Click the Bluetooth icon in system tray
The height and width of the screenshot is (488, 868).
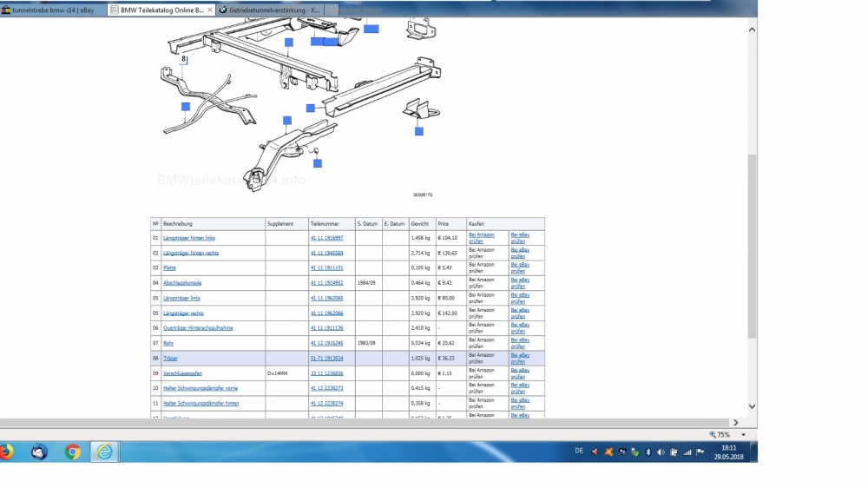point(648,452)
